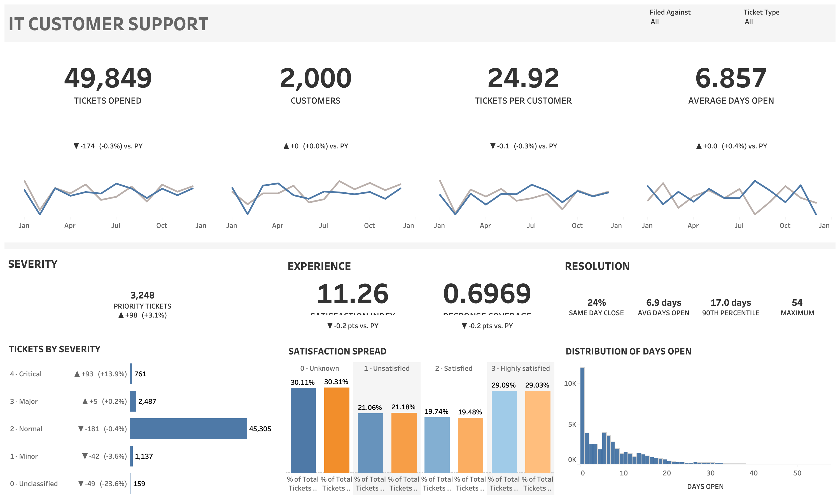840x504 pixels.
Task: Select the -0.1 (-0.3%) vs. PY indicator
Action: 524,146
